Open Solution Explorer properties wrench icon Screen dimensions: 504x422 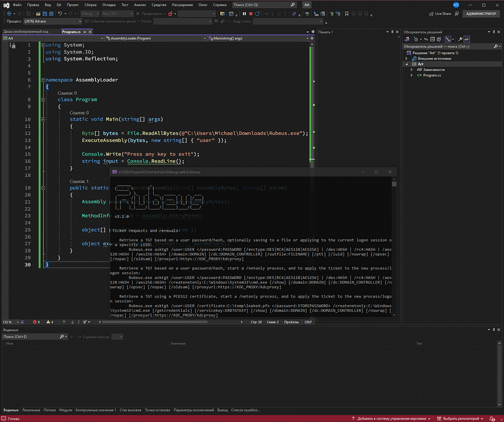click(460, 39)
